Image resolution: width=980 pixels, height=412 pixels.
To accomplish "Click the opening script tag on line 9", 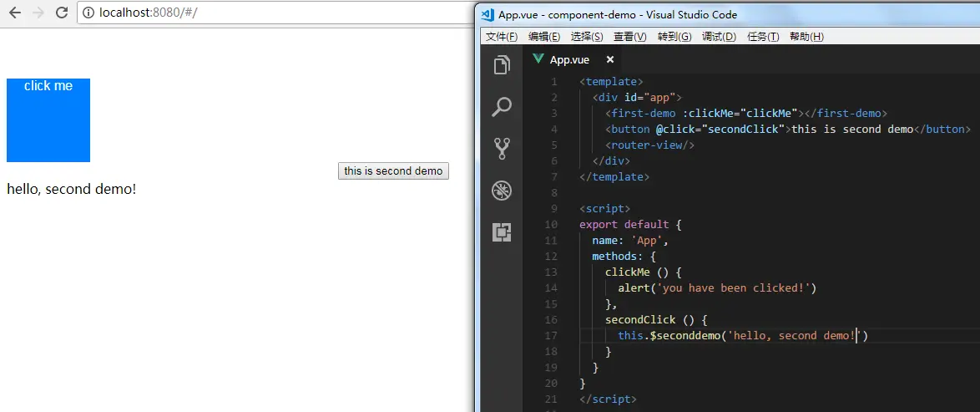I will 605,208.
